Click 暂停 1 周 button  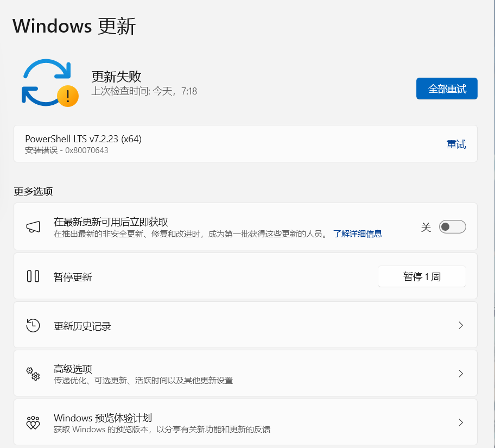(422, 276)
